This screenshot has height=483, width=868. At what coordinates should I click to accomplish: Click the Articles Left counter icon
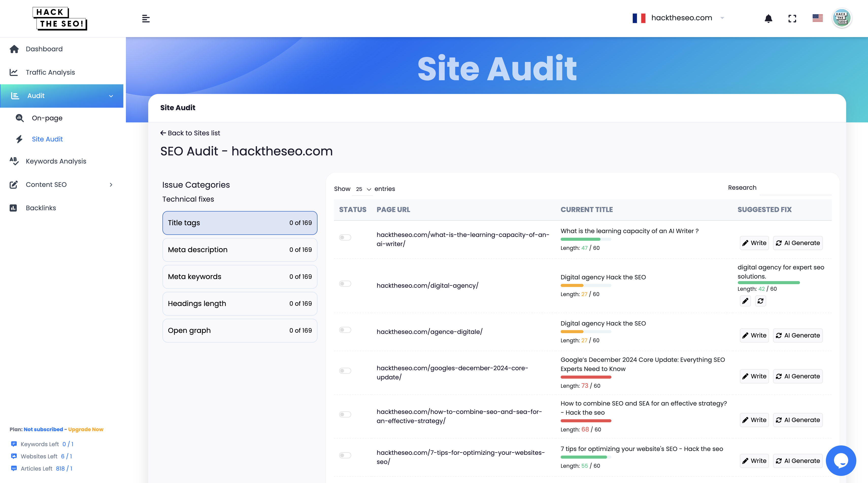coord(14,468)
